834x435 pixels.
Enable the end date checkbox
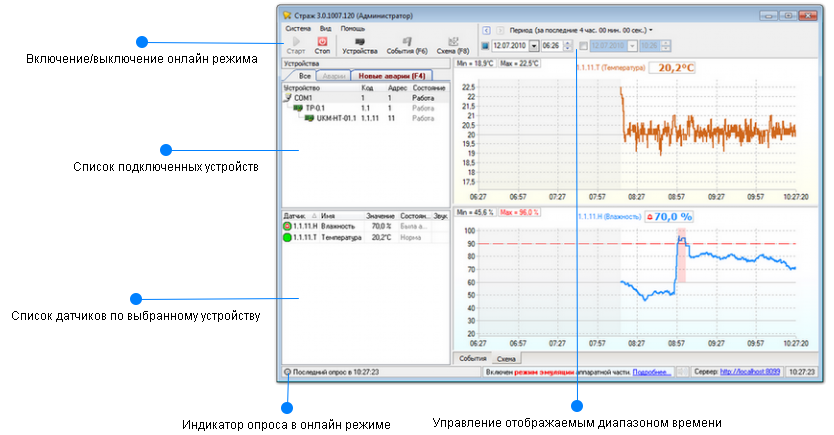click(583, 46)
